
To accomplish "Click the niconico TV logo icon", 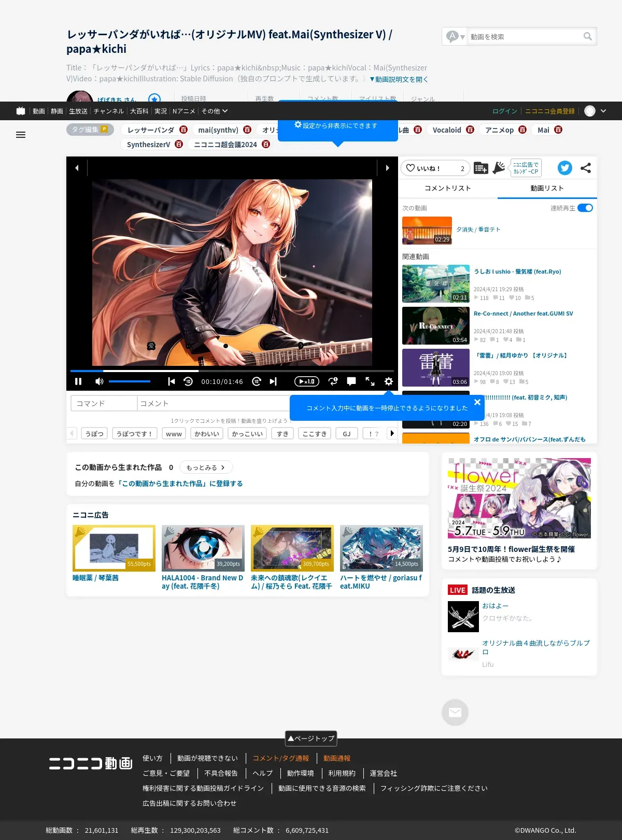I will pyautogui.click(x=21, y=111).
